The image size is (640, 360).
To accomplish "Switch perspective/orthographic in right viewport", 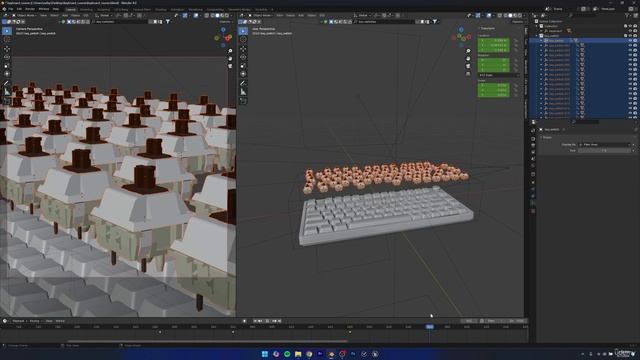I will (x=468, y=74).
